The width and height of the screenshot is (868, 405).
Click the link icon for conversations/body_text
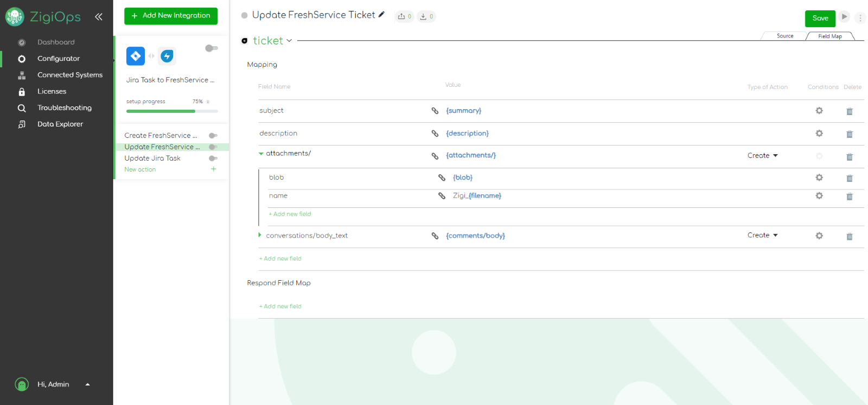(x=435, y=236)
